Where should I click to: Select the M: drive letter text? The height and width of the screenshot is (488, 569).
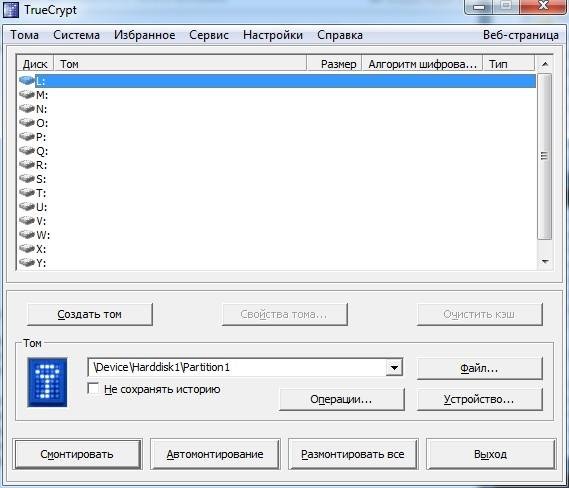click(42, 95)
